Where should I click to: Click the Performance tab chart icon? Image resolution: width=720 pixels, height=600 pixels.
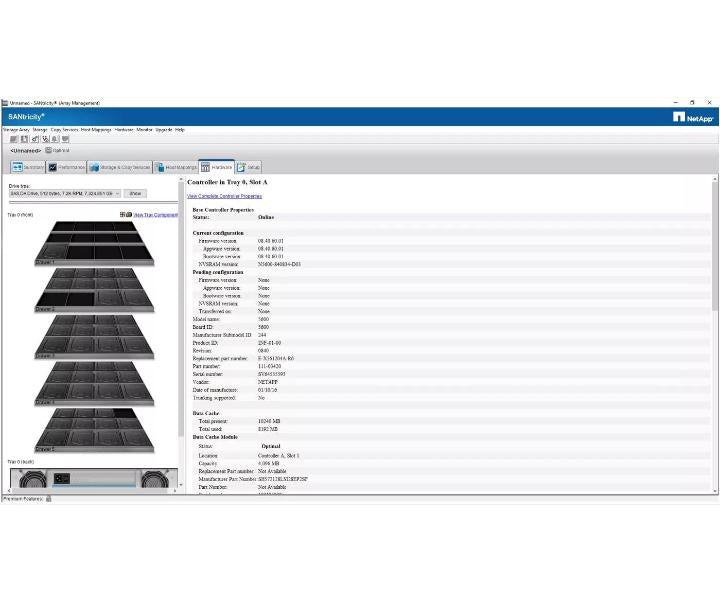click(53, 168)
